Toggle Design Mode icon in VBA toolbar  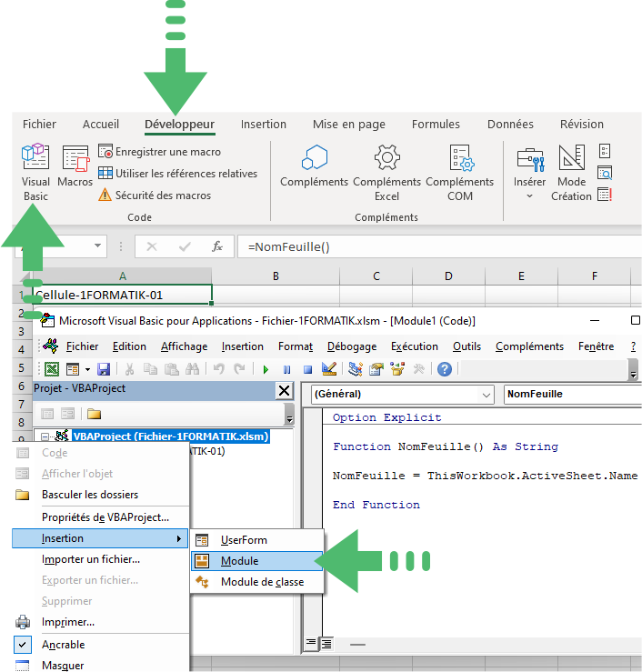(329, 368)
